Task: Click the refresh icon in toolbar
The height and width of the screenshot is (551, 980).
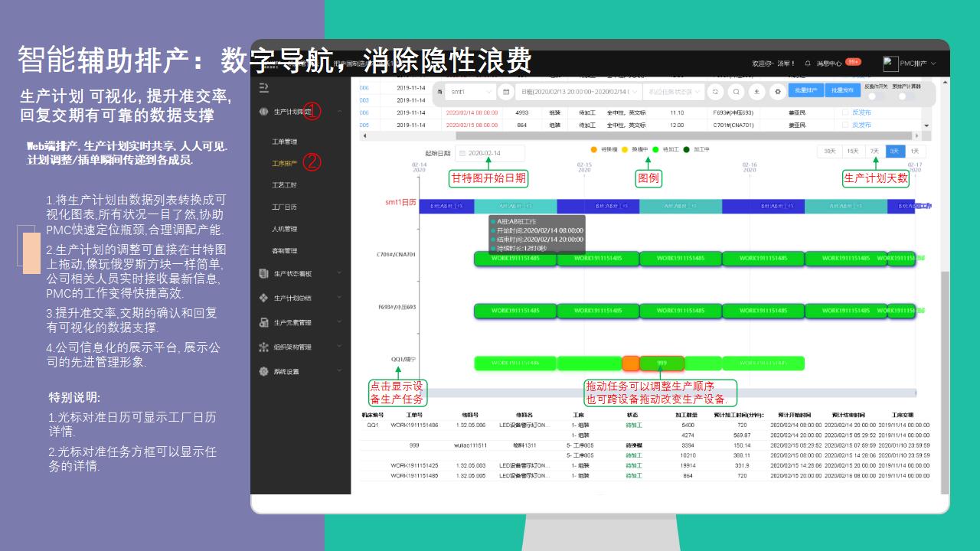Action: (x=715, y=91)
